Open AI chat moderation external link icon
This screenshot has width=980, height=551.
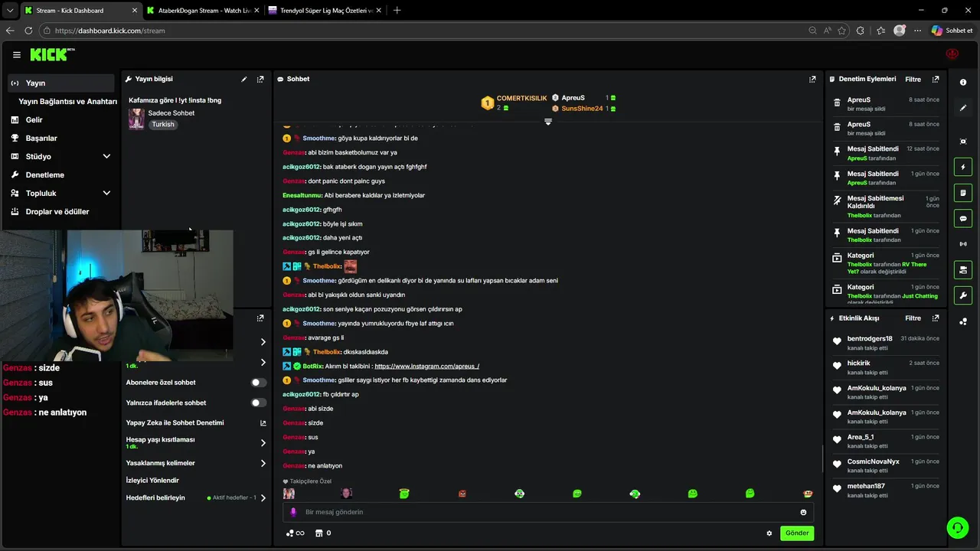tap(263, 422)
